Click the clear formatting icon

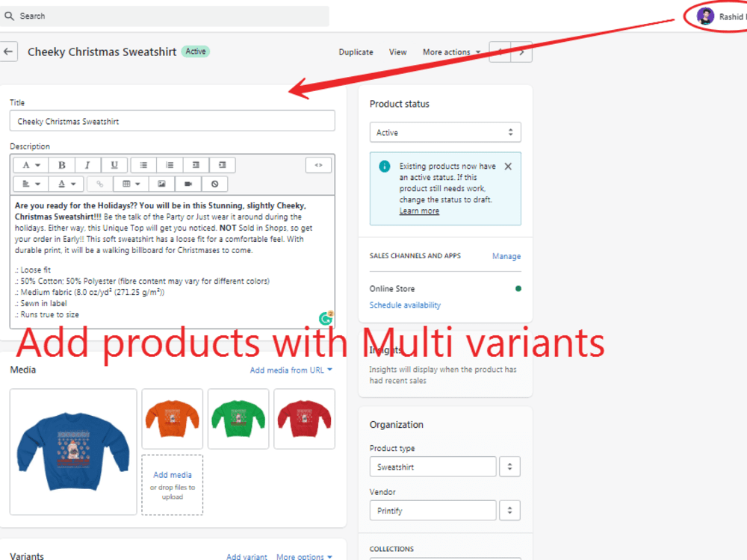(x=215, y=184)
